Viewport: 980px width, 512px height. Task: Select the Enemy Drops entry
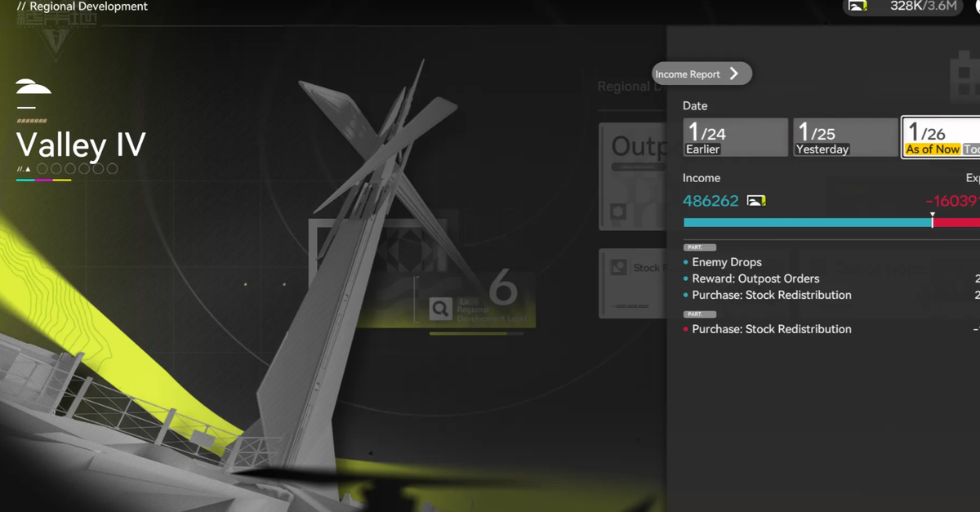point(727,262)
